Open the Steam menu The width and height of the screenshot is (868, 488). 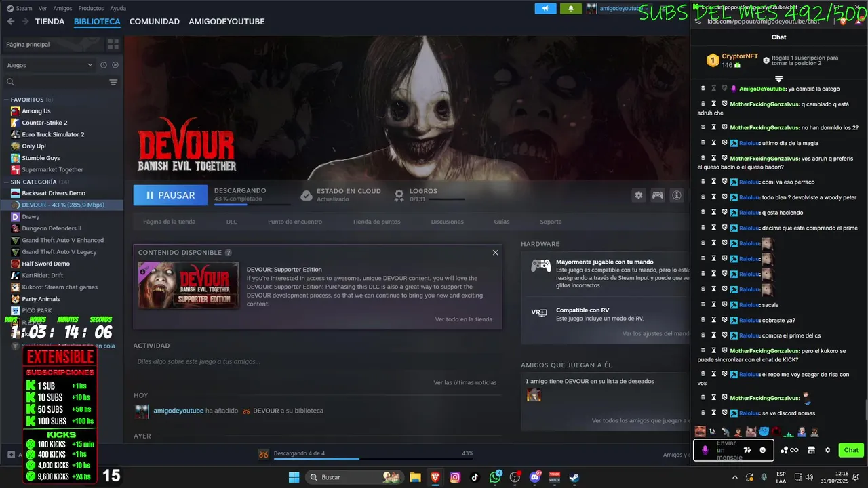20,8
